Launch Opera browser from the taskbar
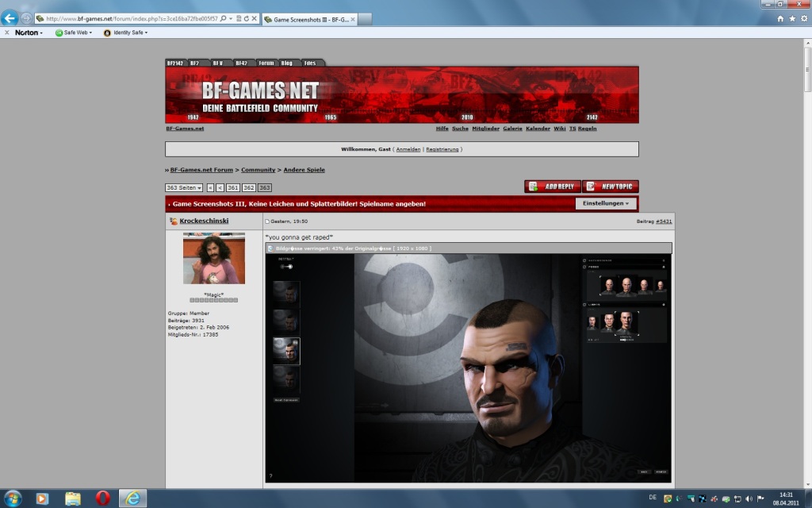 click(102, 498)
